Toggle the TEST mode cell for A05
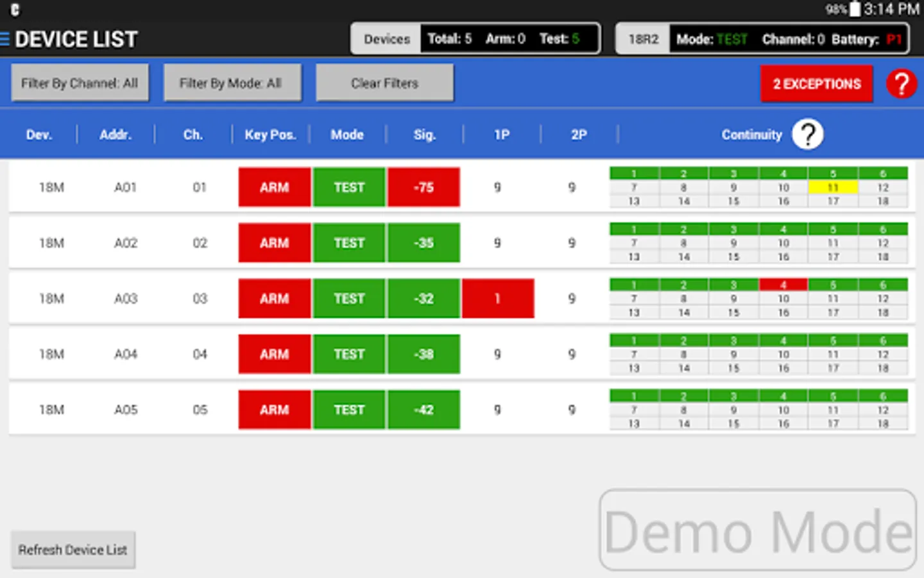 (349, 410)
